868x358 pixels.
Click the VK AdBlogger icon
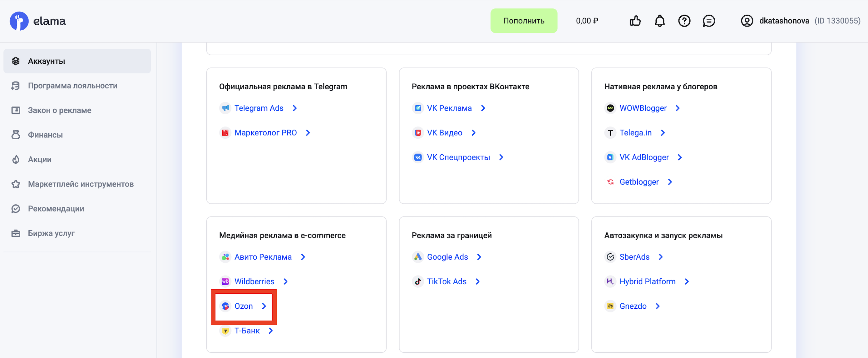coord(610,157)
